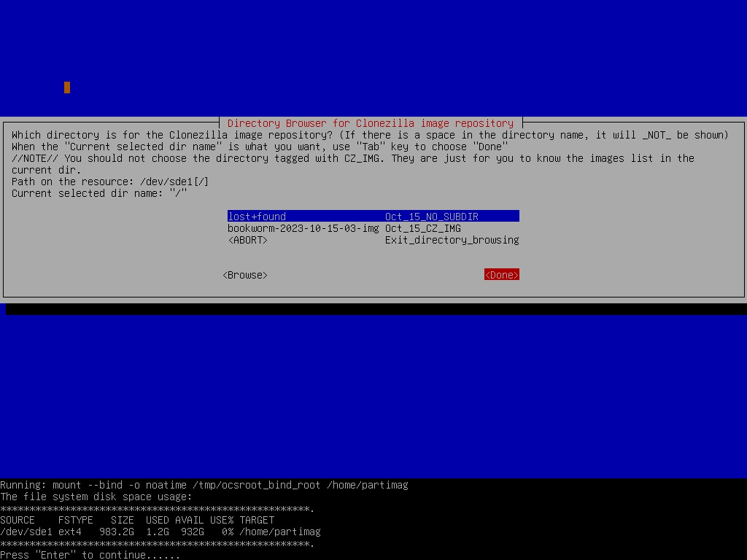The height and width of the screenshot is (560, 747).
Task: Select the bookworm-2023-10-15-03-img directory
Action: (303, 227)
